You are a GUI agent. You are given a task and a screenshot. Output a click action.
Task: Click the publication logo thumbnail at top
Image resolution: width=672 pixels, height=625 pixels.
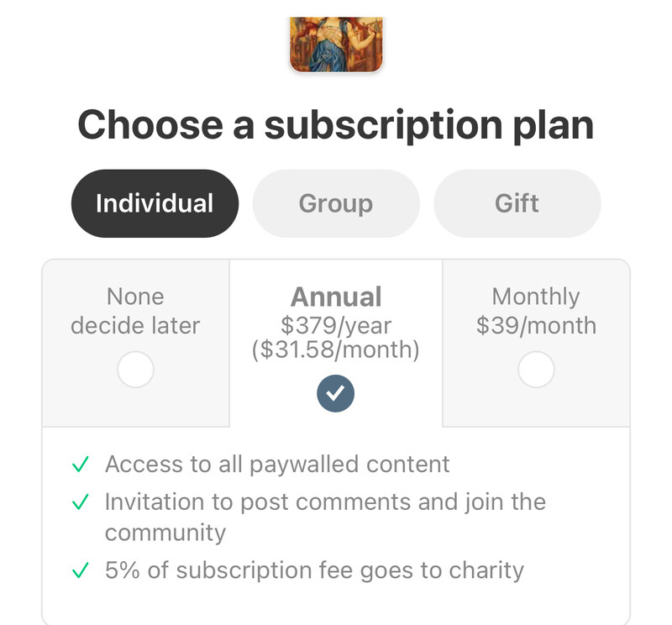click(336, 44)
